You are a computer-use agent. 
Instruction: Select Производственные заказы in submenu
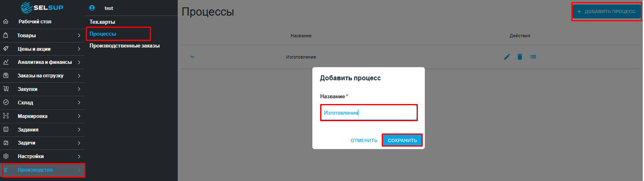[x=124, y=46]
